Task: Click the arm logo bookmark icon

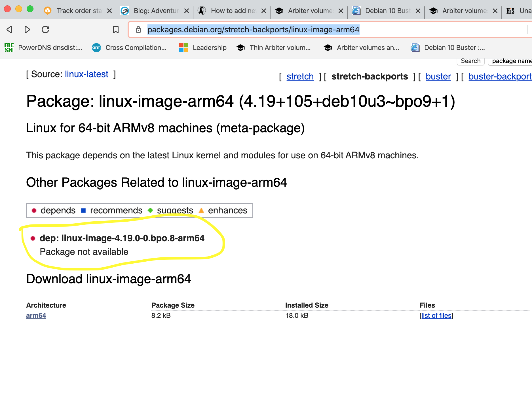Action: pos(96,48)
